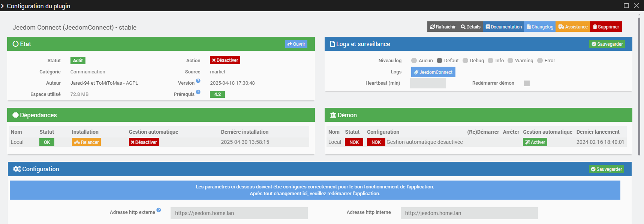Deactivate the plugin via the Action Désactiver button
This screenshot has height=224, width=644.
225,60
